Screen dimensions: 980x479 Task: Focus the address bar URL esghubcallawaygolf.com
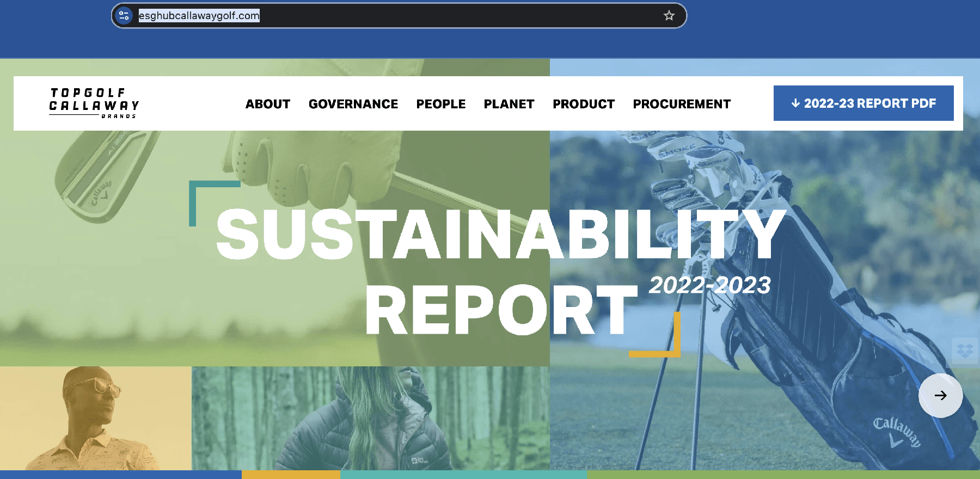(199, 16)
